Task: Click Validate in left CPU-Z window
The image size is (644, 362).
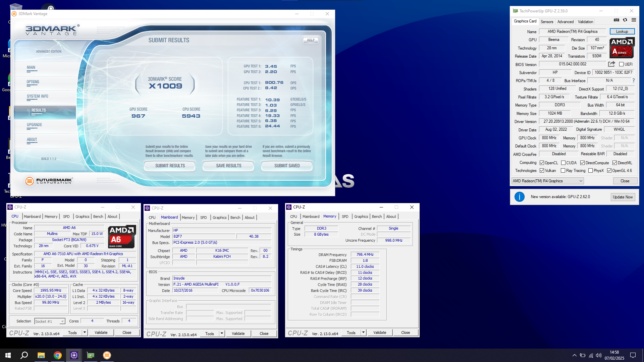Action: coord(101,333)
